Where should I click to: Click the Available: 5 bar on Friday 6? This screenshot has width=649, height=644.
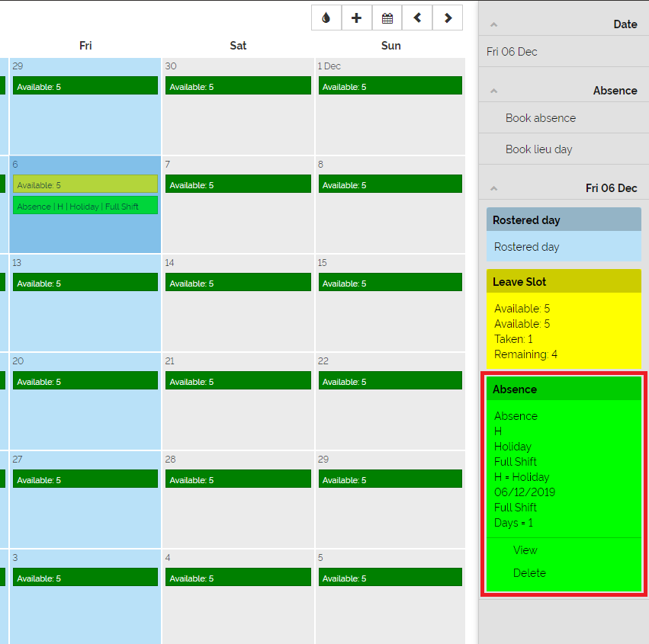point(85,184)
